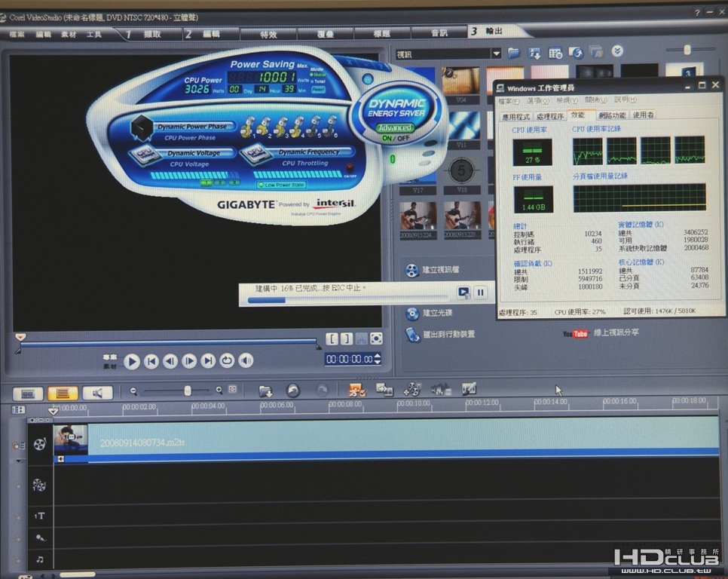728x579 pixels.
Task: Click Advanced on Dynamic Energy Saver
Action: tap(395, 127)
